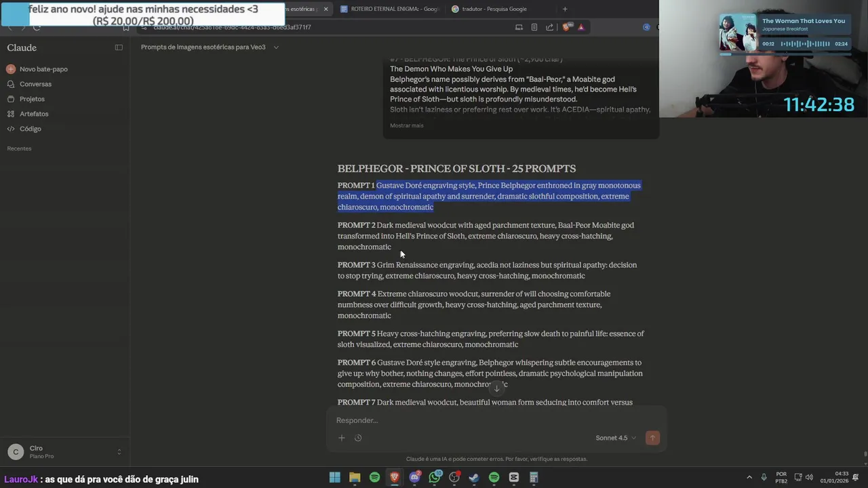Click the PROMPT 2 paragraph text
This screenshot has width=868, height=488.
[x=486, y=236]
